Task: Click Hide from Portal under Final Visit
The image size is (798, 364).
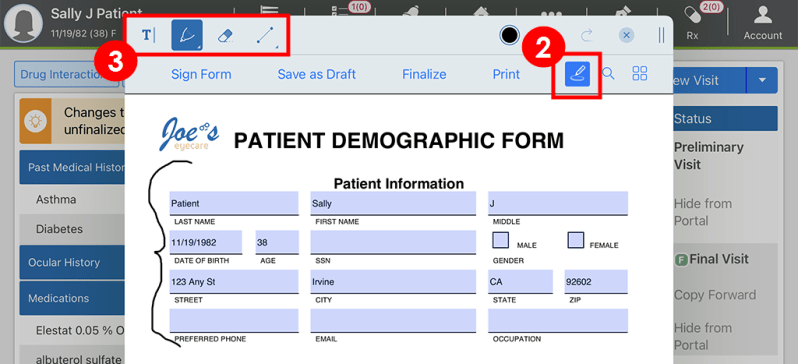Action: 703,337
